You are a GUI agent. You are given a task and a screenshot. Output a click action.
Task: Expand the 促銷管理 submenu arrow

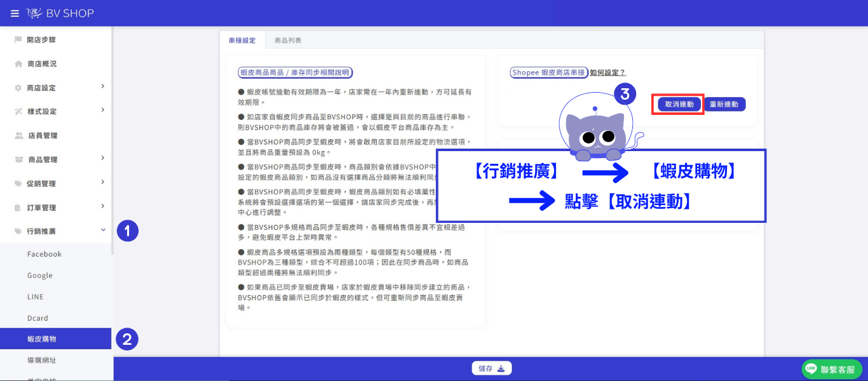click(x=103, y=182)
